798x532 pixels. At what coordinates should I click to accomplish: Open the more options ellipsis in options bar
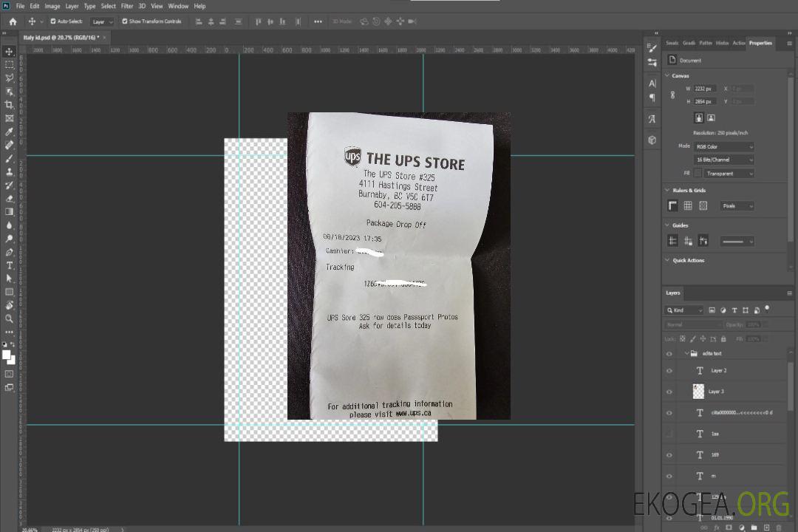[x=318, y=21]
